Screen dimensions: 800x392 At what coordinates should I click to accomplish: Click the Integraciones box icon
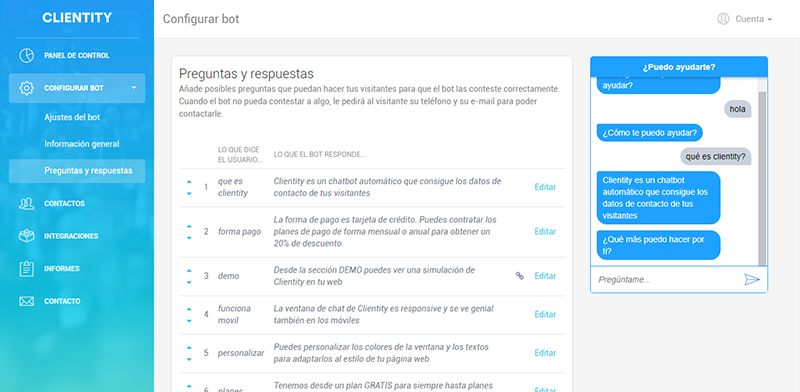click(x=27, y=236)
